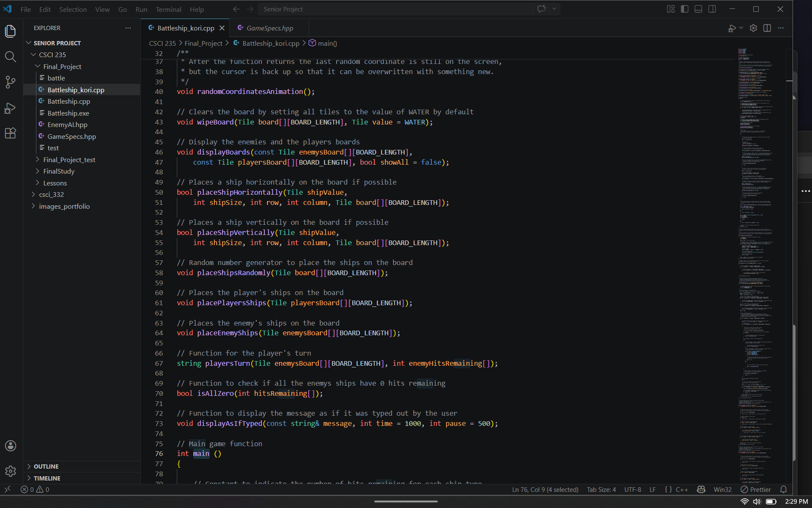
Task: Click the errors and warnings indicator
Action: coord(35,489)
